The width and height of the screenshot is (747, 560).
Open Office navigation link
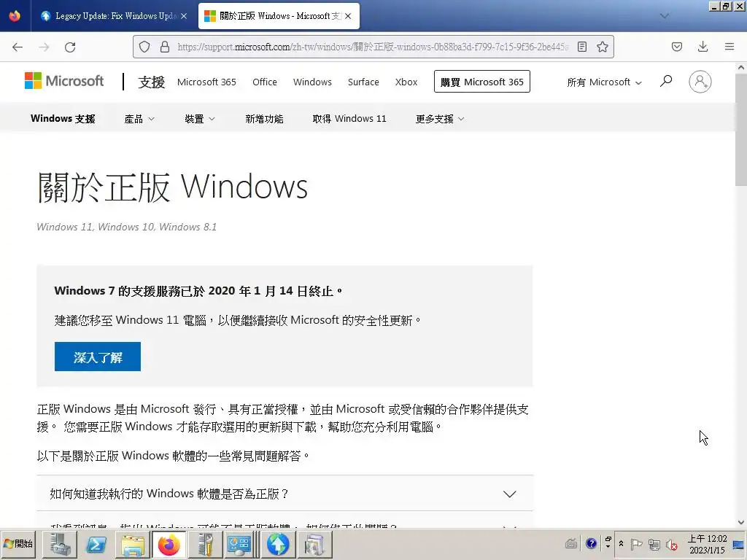point(265,82)
